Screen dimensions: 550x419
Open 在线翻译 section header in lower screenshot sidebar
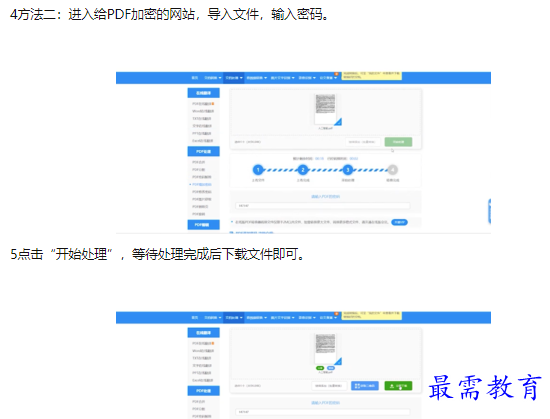coord(203,332)
